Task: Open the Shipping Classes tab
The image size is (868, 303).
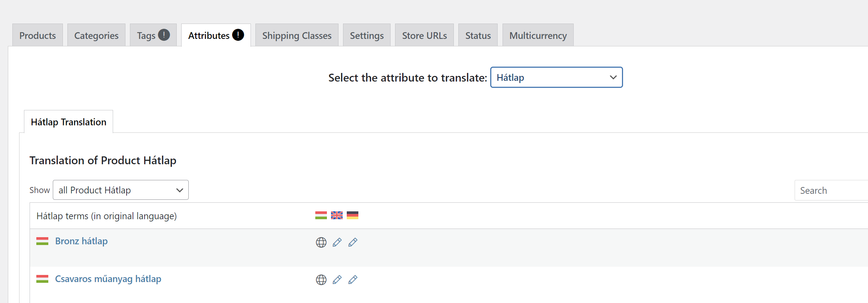Action: [297, 36]
